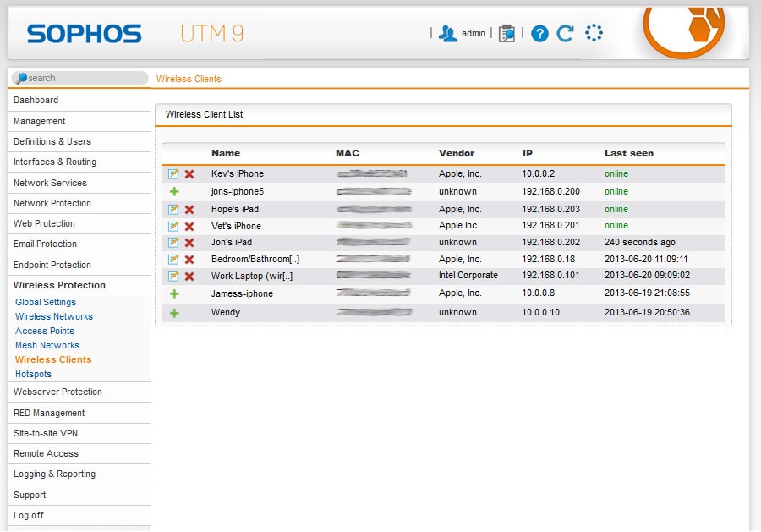Open Site-to-site VPN menu
Image resolution: width=761 pixels, height=532 pixels.
(79, 433)
